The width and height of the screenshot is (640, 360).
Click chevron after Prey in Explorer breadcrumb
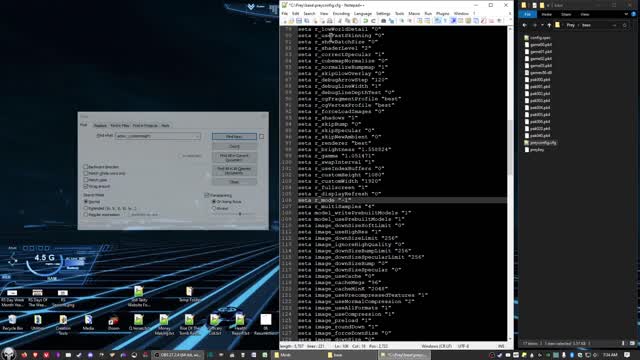[578, 25]
